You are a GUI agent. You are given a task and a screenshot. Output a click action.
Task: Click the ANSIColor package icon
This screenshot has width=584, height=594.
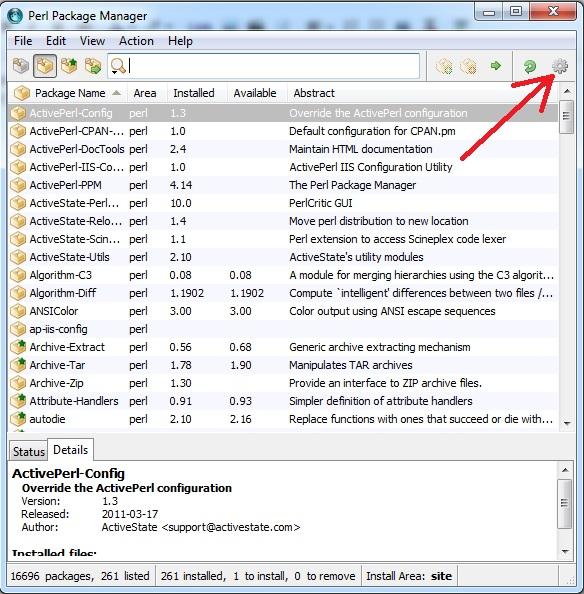click(x=18, y=311)
